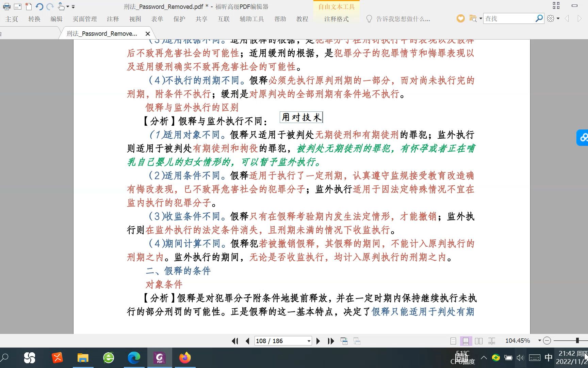Switch to the 保护 ribbon tab
Image resolution: width=588 pixels, height=368 pixels.
pyautogui.click(x=179, y=19)
